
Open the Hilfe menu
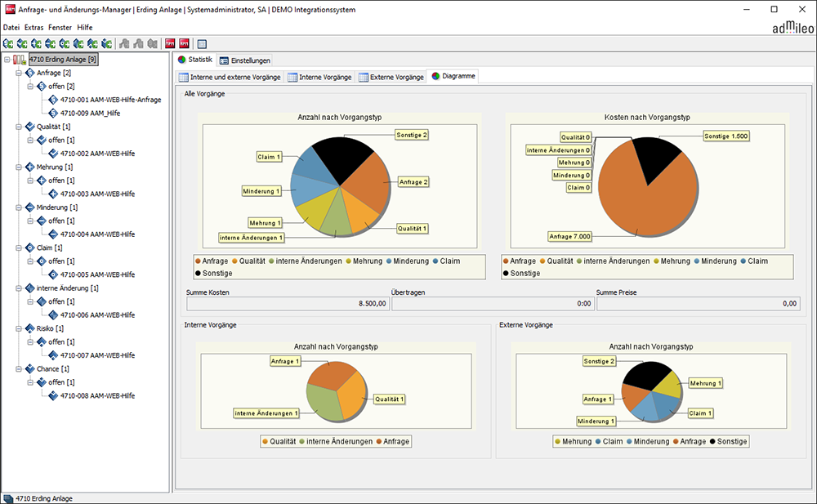pos(84,27)
